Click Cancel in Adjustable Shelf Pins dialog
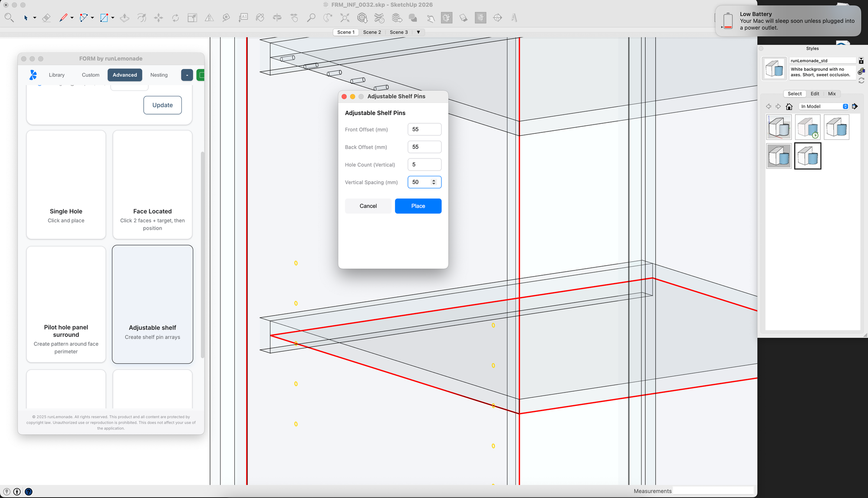This screenshot has height=498, width=868. tap(368, 206)
